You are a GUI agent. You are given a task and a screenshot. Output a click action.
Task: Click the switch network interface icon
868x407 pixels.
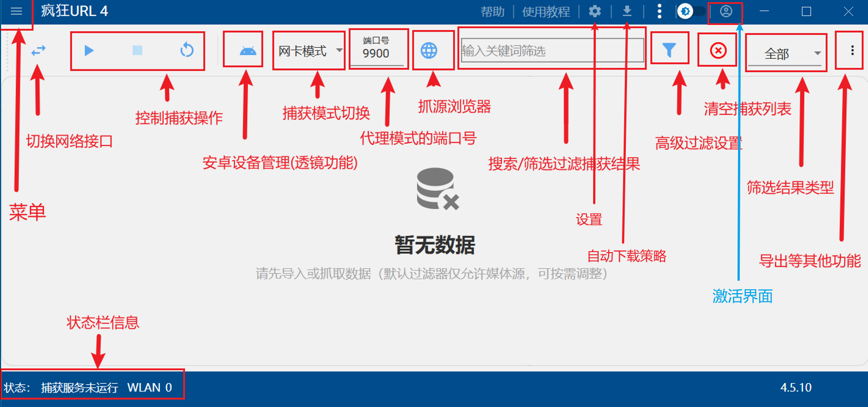point(38,50)
